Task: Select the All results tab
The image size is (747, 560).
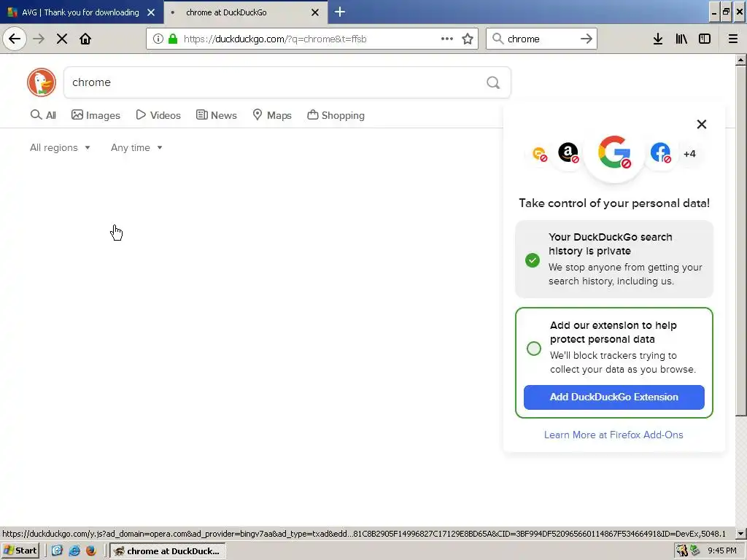Action: (x=43, y=115)
